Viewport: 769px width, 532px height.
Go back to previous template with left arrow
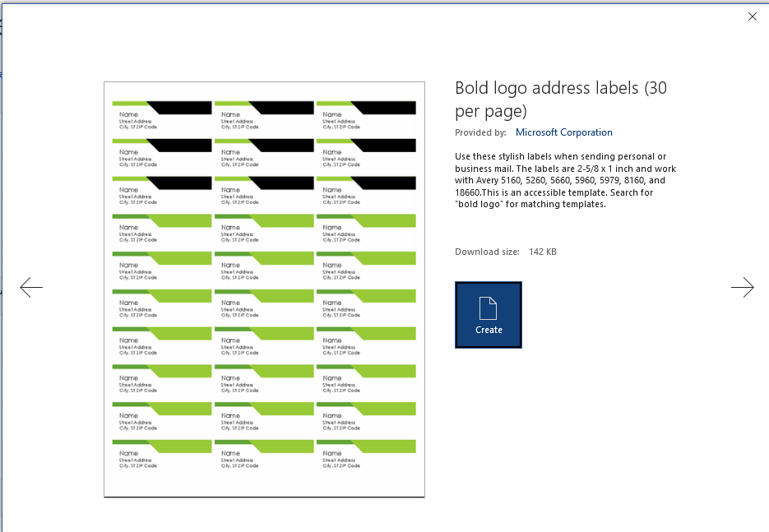tap(30, 287)
